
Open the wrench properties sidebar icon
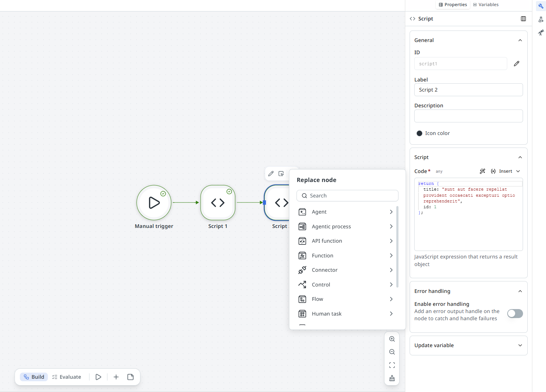[541, 6]
